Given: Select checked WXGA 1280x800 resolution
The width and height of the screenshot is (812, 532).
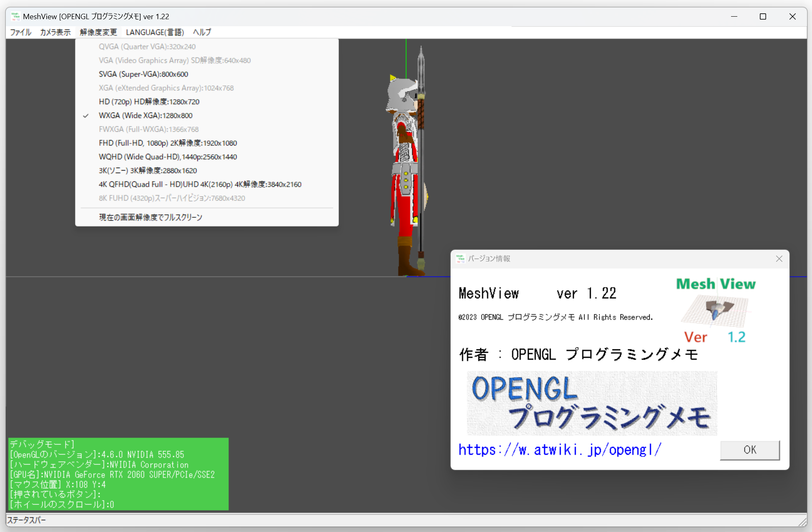Looking at the screenshot, I should (x=145, y=115).
